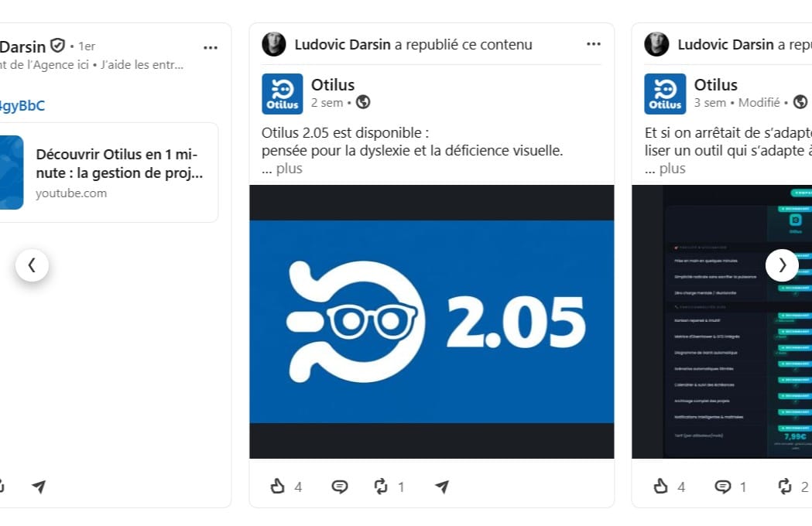
Task: Click like count '4' on 'Et si on arrêtait' post
Action: 681,487
